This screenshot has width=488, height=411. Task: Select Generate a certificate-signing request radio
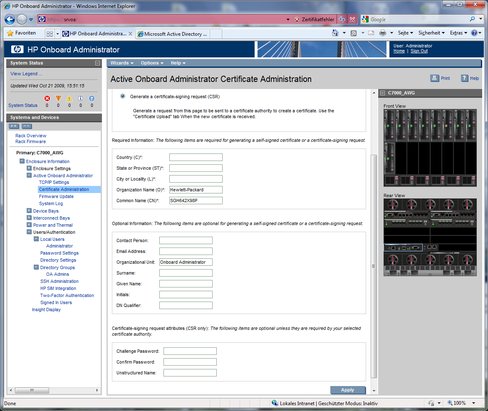(122, 96)
